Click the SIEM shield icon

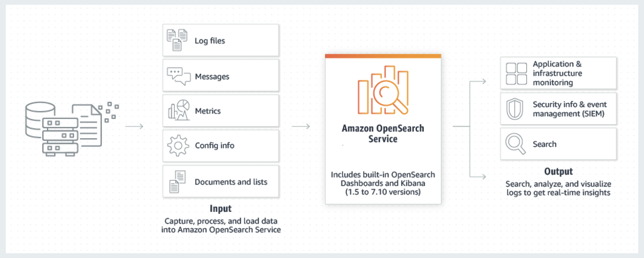click(x=515, y=109)
